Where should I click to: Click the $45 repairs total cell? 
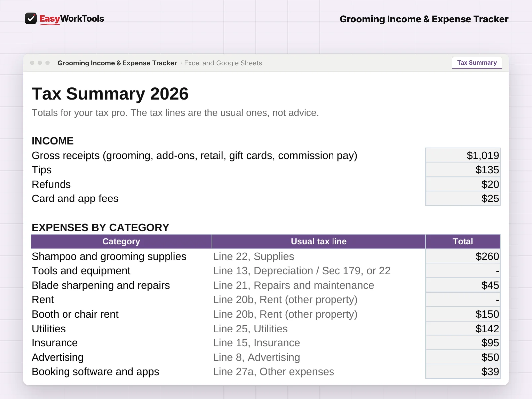(x=463, y=285)
